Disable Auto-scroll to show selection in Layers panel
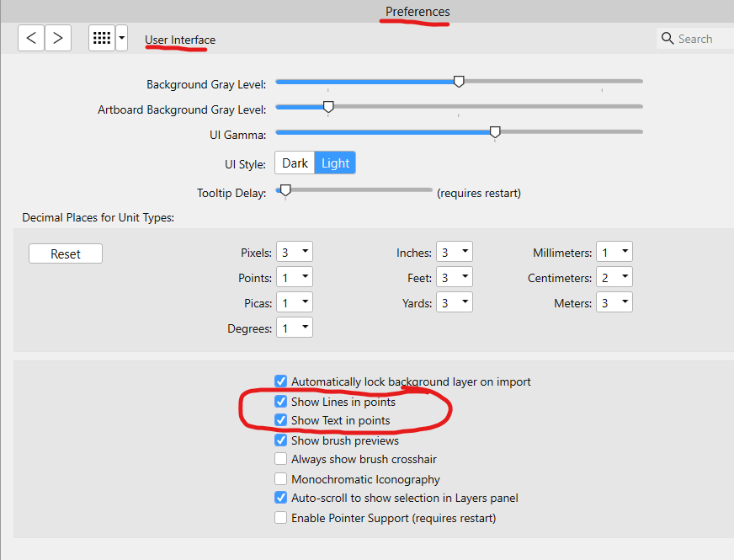The height and width of the screenshot is (560, 734). (x=280, y=498)
